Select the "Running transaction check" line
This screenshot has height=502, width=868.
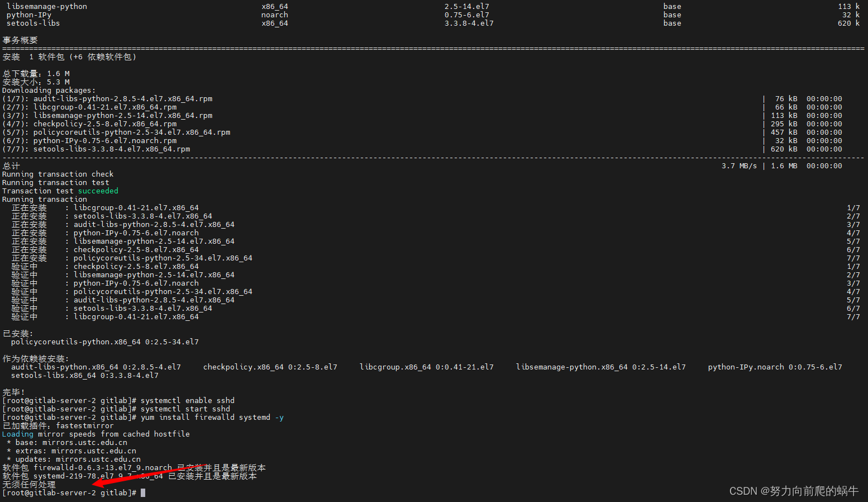(x=58, y=174)
